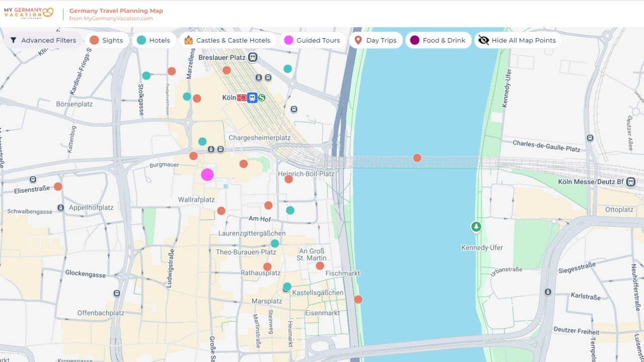Click the Kennedy-Ufer park tree icon
This screenshot has width=644, height=362.
click(x=476, y=227)
